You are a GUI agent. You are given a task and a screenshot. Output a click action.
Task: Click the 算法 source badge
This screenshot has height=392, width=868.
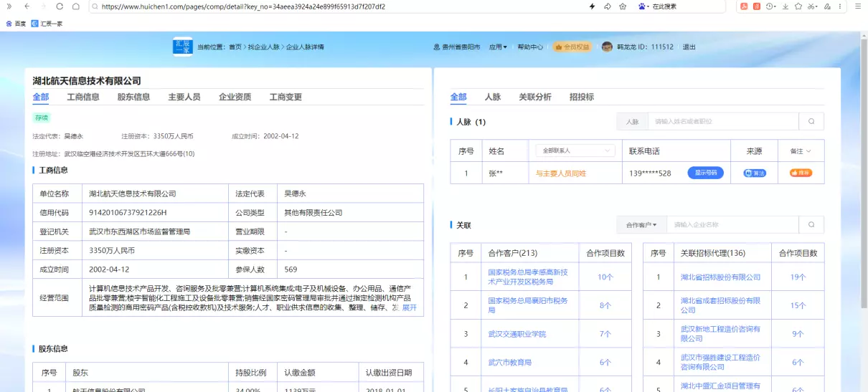click(x=755, y=173)
